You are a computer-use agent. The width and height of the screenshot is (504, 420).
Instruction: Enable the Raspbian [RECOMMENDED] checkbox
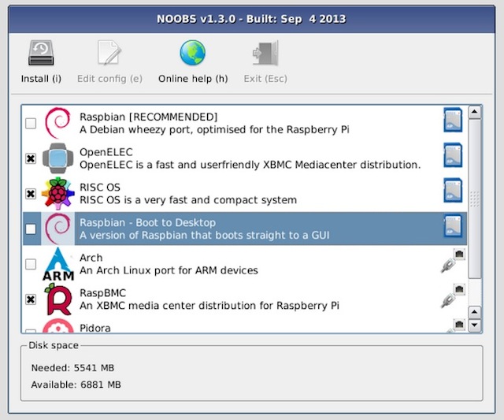click(x=31, y=123)
